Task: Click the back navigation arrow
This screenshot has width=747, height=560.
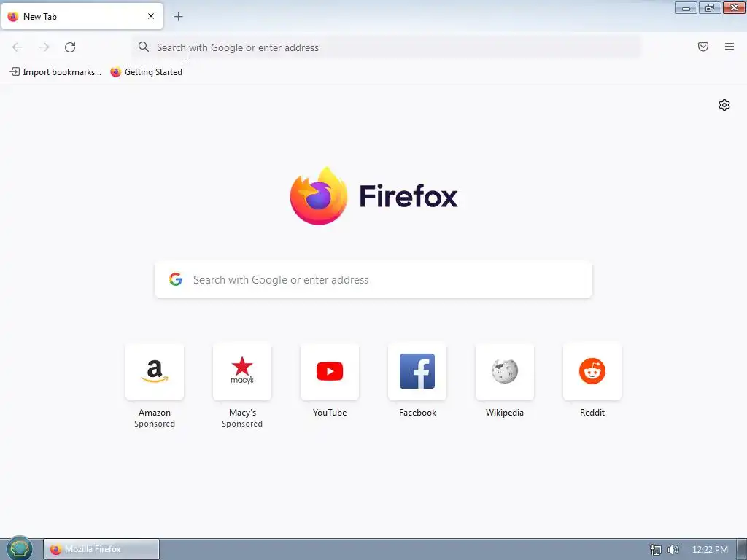Action: pyautogui.click(x=18, y=47)
